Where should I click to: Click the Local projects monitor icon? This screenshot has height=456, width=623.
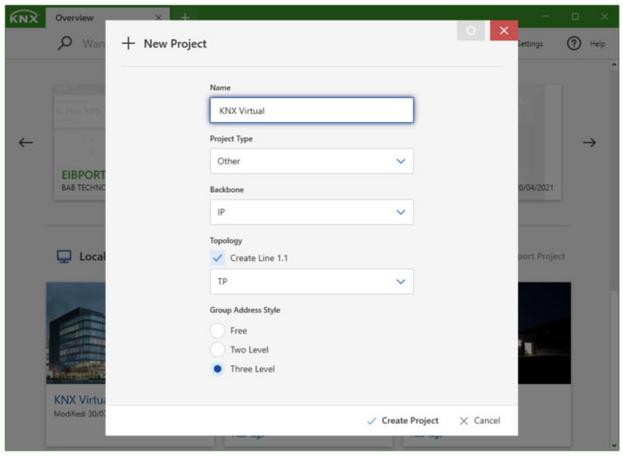coord(64,256)
